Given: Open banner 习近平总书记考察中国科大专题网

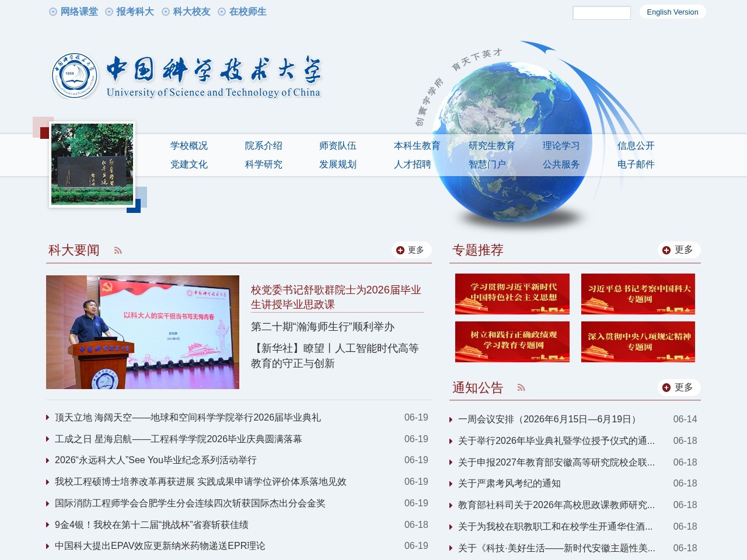Looking at the screenshot, I should (x=638, y=294).
